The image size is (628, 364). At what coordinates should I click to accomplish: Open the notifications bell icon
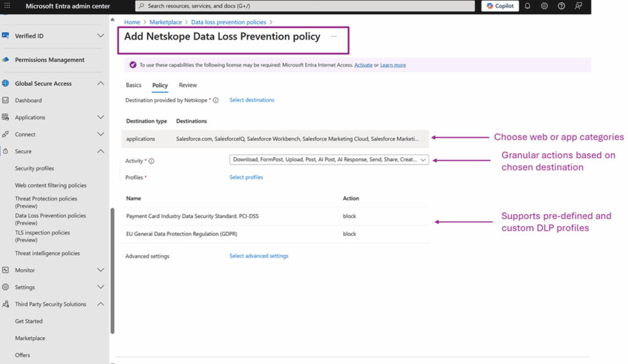click(x=527, y=6)
